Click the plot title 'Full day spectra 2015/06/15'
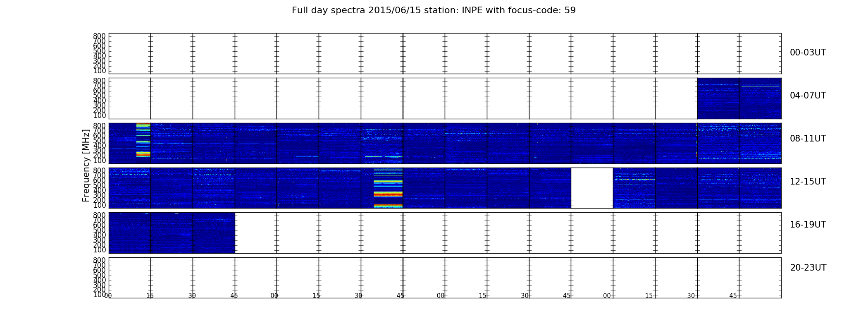Screen dimensions: 868x331 [434, 10]
